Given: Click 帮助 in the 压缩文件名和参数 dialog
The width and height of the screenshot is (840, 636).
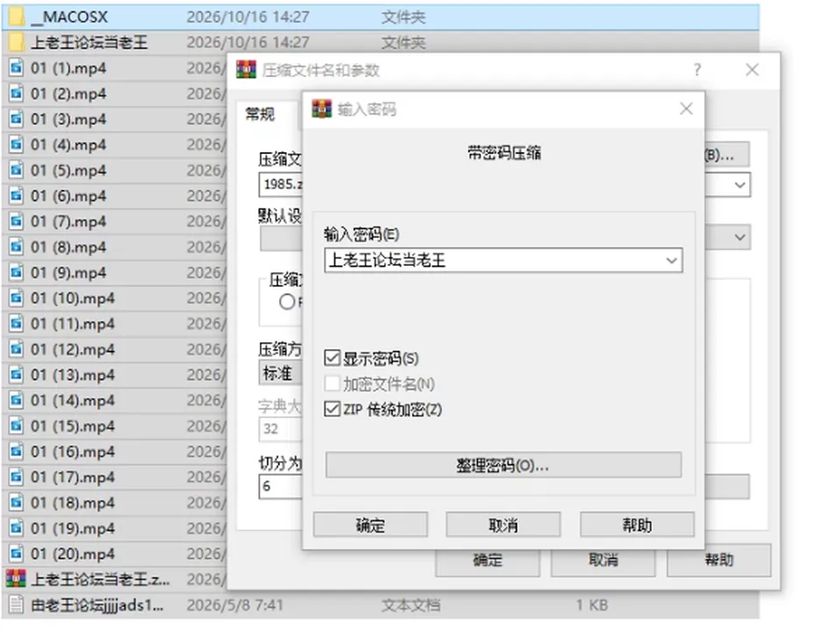Looking at the screenshot, I should click(x=719, y=561).
